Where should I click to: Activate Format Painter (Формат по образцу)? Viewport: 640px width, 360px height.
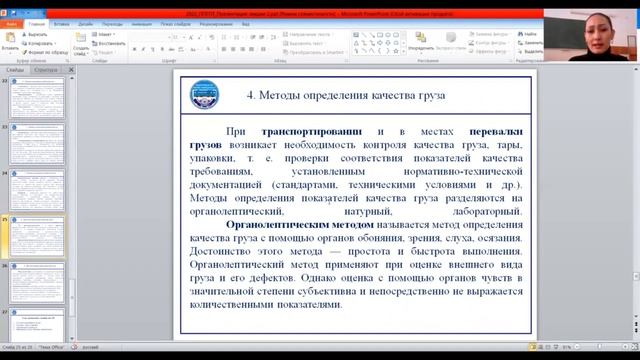pos(44,52)
